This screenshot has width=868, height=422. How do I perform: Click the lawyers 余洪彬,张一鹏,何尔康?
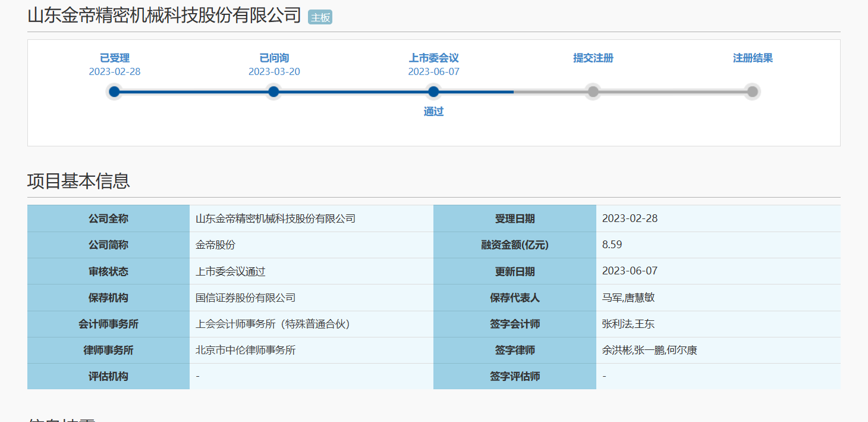718,350
